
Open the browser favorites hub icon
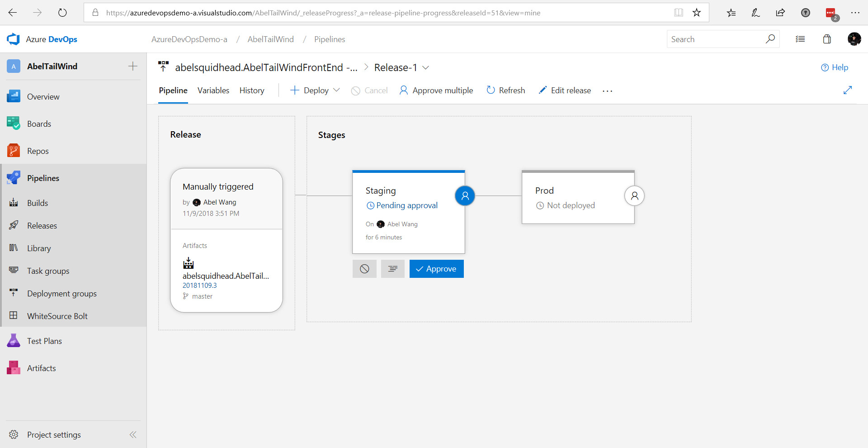pos(731,13)
